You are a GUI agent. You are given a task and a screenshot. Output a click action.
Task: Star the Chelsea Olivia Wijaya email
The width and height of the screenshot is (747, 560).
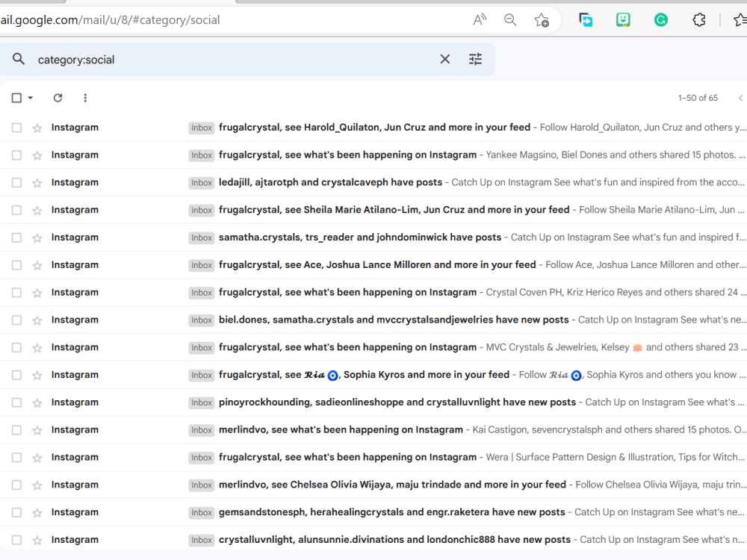click(37, 485)
